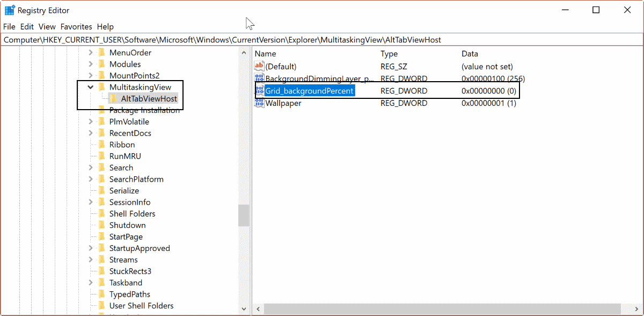Click the registry path address bar
The width and height of the screenshot is (644, 316).
pos(322,40)
